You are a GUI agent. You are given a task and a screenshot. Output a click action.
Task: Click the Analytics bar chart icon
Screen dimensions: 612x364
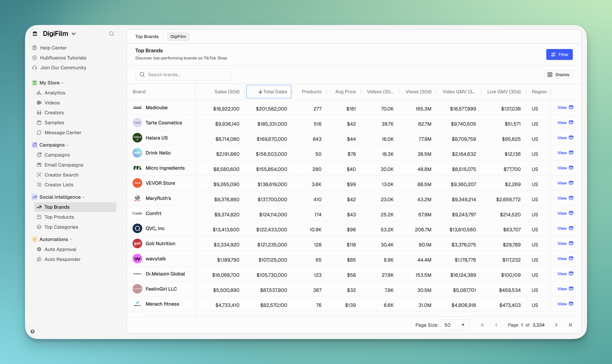(39, 93)
